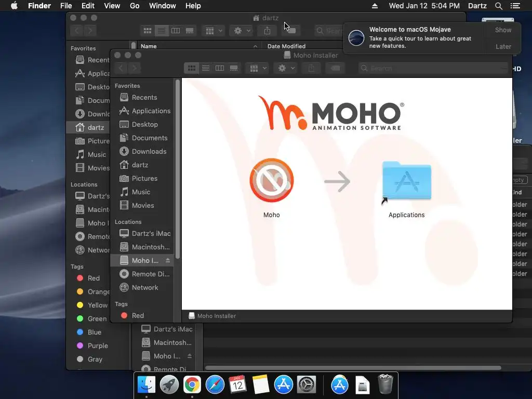The height and width of the screenshot is (399, 532).
Task: Open the Go menu
Action: click(x=135, y=6)
